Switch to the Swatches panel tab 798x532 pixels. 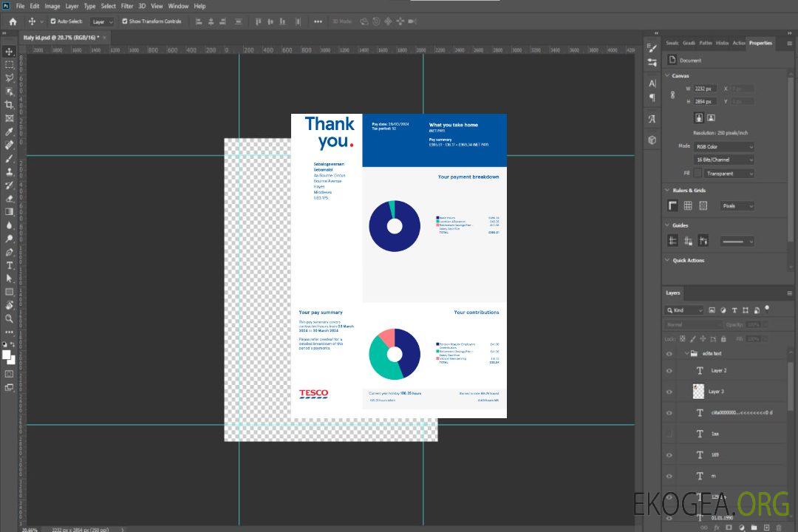point(672,44)
